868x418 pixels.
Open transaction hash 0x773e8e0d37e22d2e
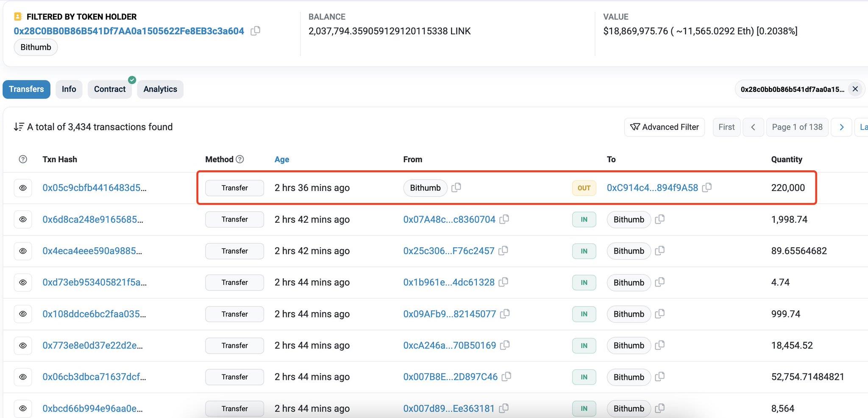pos(93,345)
